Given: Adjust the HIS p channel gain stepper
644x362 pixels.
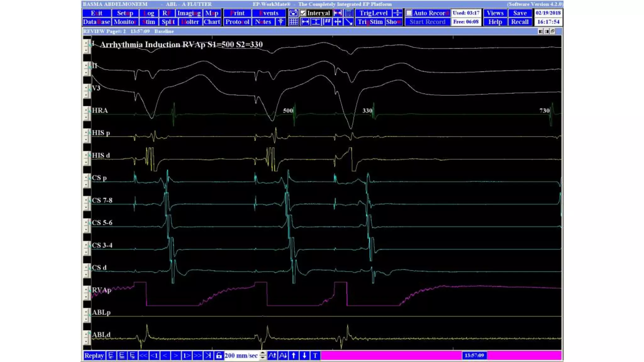Looking at the screenshot, I should click(x=86, y=136).
